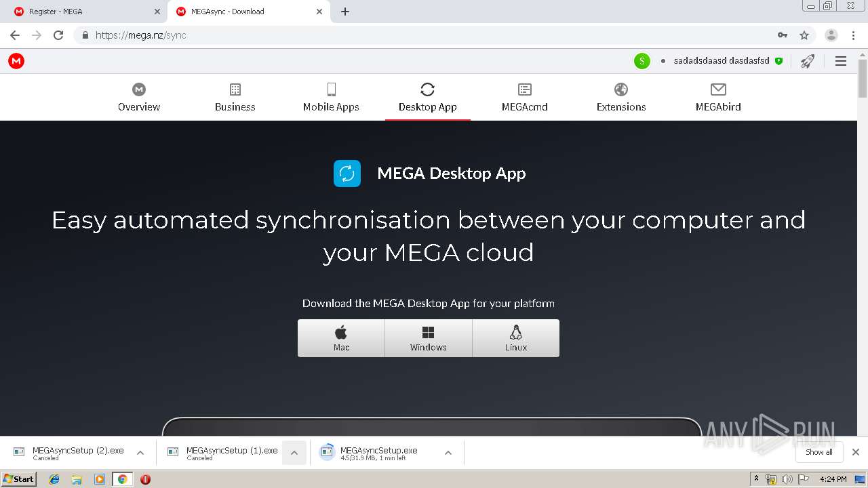This screenshot has width=868, height=488.
Task: Select the Desktop App tab
Action: pos(427,98)
